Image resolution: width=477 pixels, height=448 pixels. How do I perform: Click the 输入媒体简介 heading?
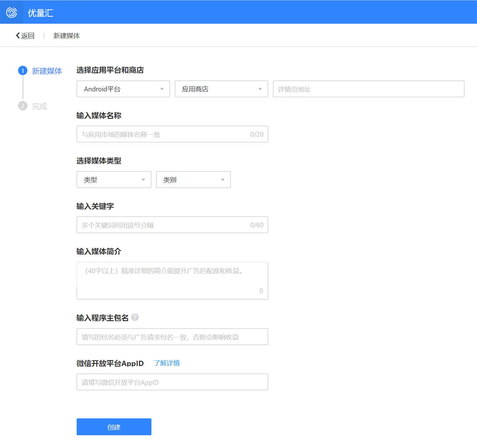tap(99, 251)
